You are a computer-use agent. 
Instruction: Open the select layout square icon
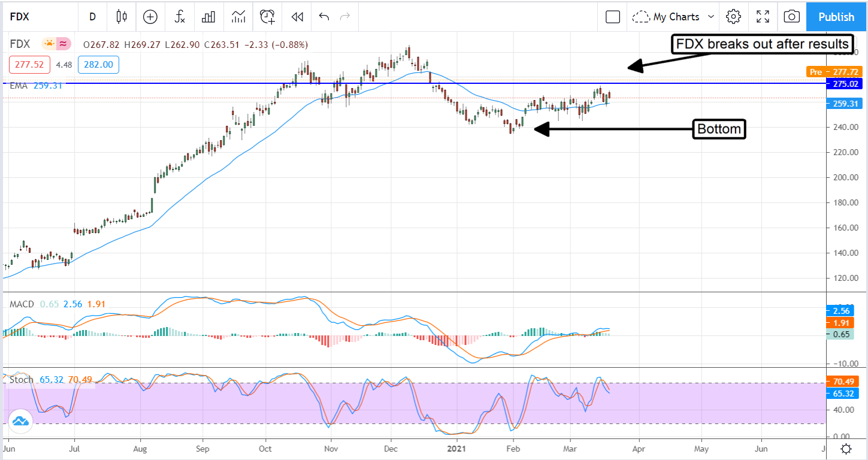tap(612, 17)
